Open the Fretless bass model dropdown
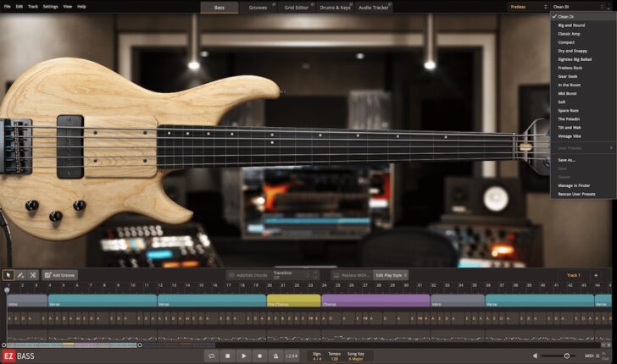 (x=527, y=7)
